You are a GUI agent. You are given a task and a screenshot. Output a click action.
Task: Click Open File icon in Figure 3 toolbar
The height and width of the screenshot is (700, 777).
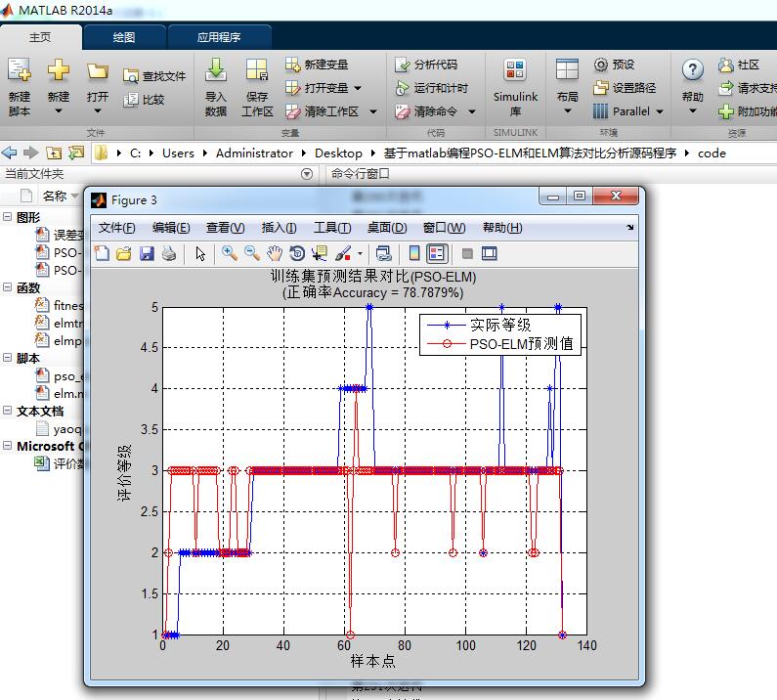point(124,253)
